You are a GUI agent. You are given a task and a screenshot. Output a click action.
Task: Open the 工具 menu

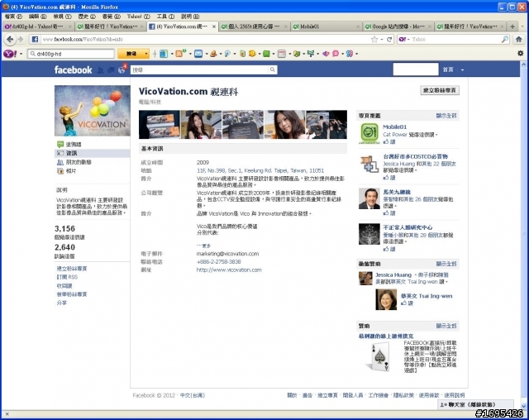click(x=165, y=17)
